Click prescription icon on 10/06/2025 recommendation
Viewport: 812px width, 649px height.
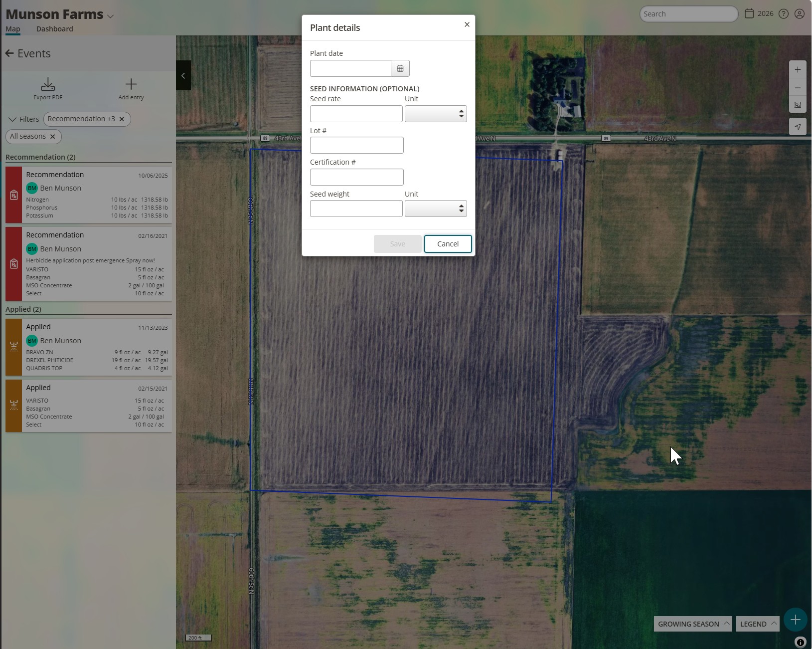coord(14,195)
